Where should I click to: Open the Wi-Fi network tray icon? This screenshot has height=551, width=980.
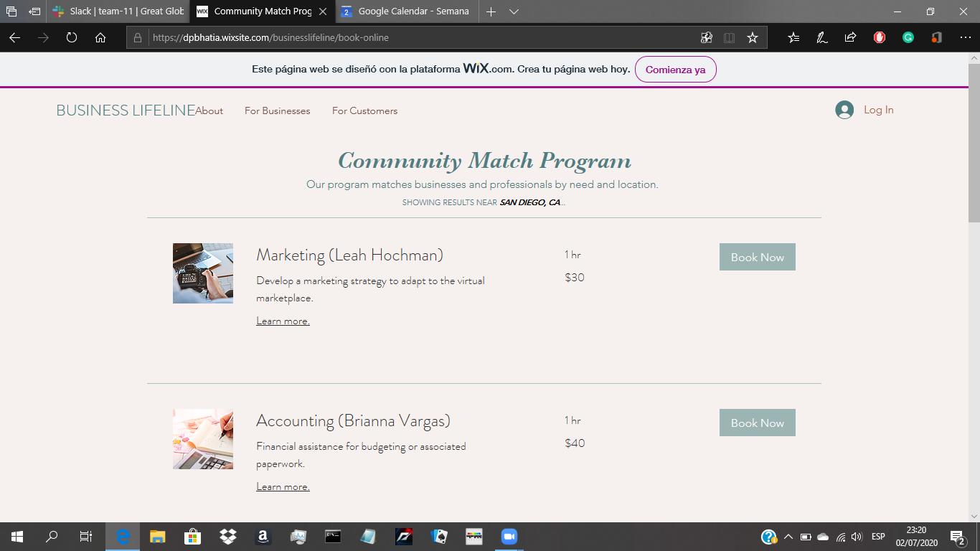(840, 537)
